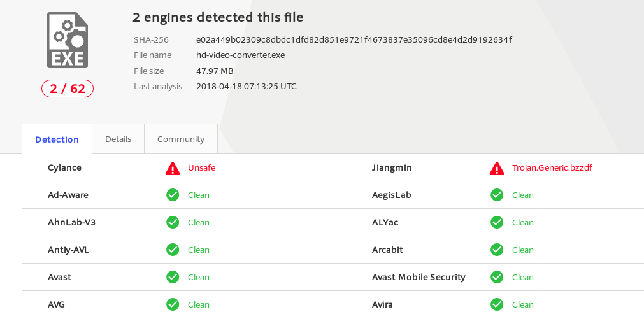Click the green checkmark icon for Arcabit
The width and height of the screenshot is (644, 319).
click(x=497, y=250)
